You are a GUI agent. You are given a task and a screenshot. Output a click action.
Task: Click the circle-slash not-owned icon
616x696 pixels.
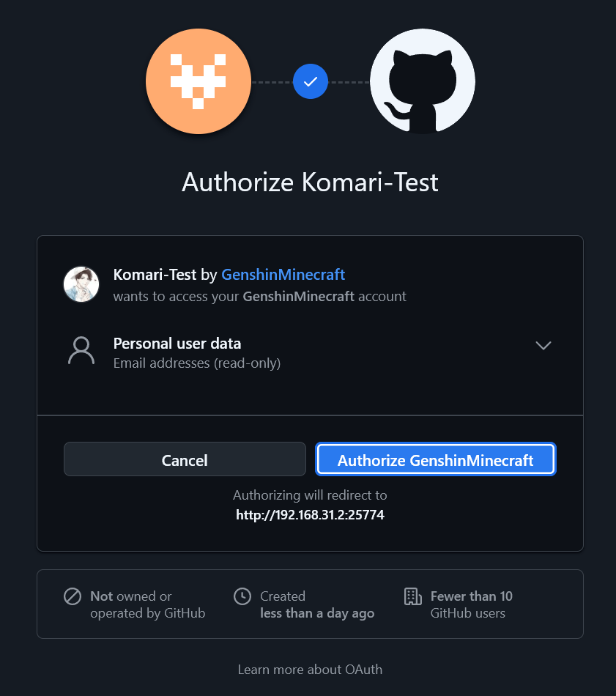pyautogui.click(x=73, y=596)
